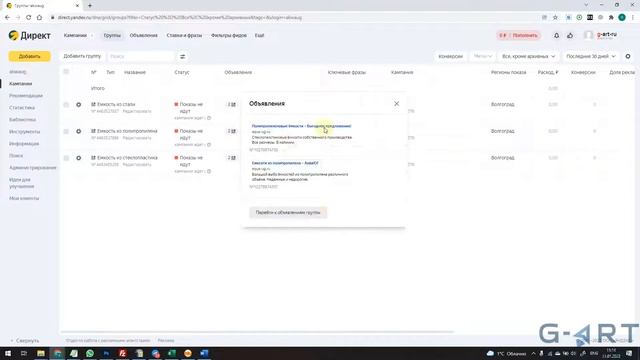Open table settings gear icon

coord(628,56)
